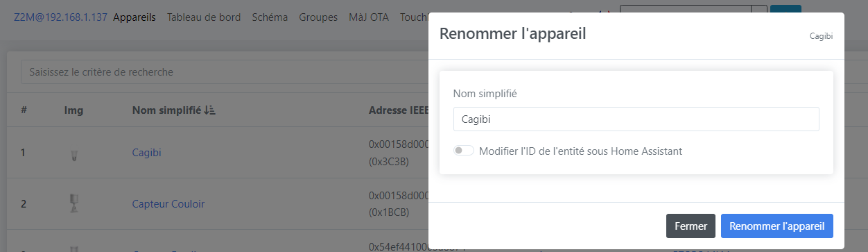Switch to the Groupes tab
The image size is (868, 252).
(318, 17)
